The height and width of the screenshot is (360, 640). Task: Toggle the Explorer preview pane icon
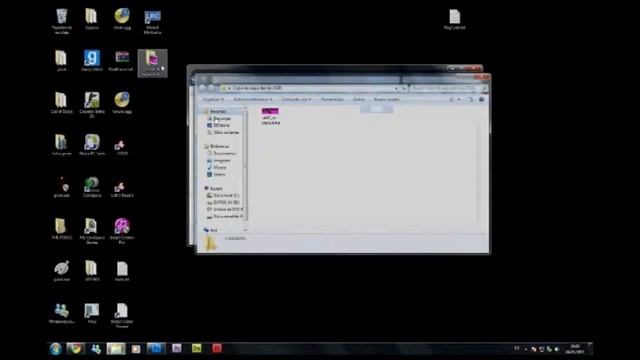tap(470, 99)
